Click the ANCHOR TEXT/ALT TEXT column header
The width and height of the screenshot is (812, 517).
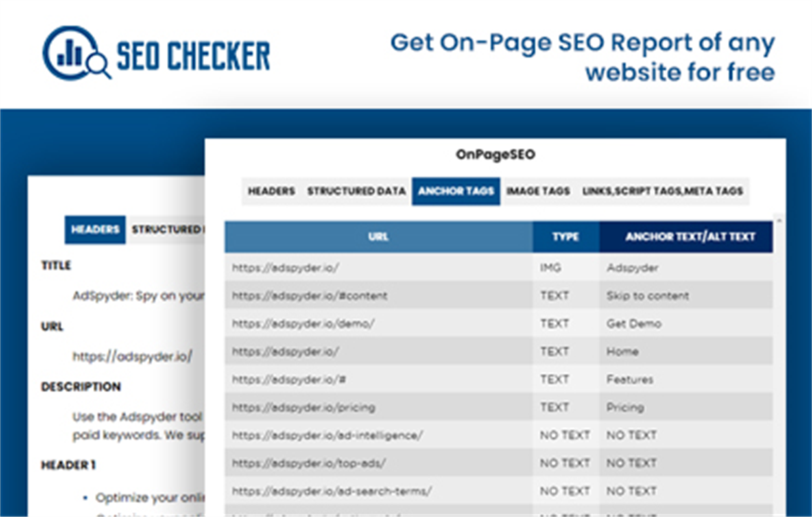coord(686,237)
